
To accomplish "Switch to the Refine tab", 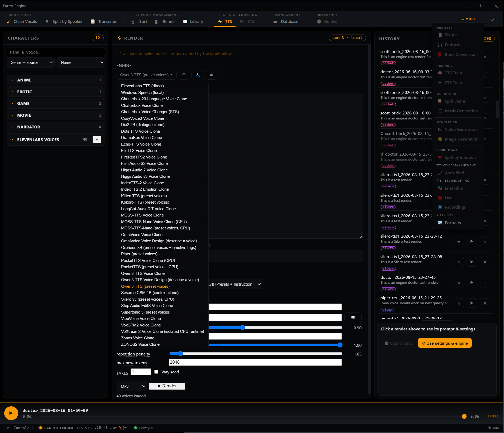I will click(165, 22).
